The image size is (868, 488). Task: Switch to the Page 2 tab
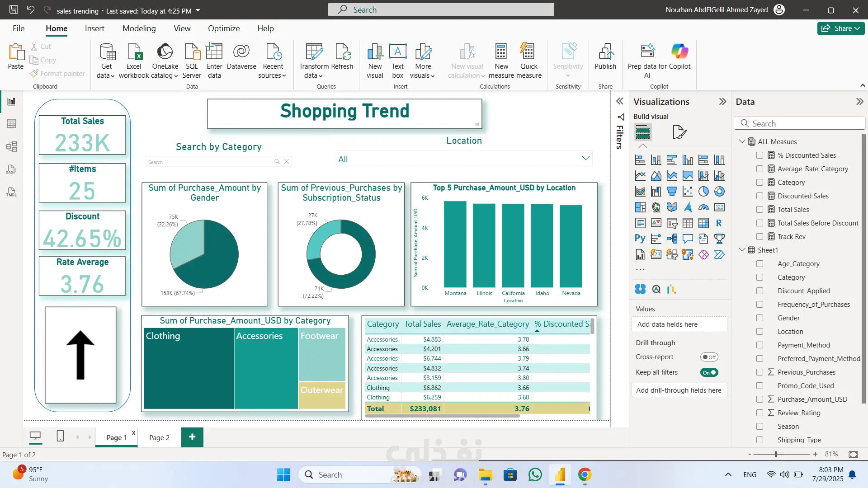pos(159,437)
